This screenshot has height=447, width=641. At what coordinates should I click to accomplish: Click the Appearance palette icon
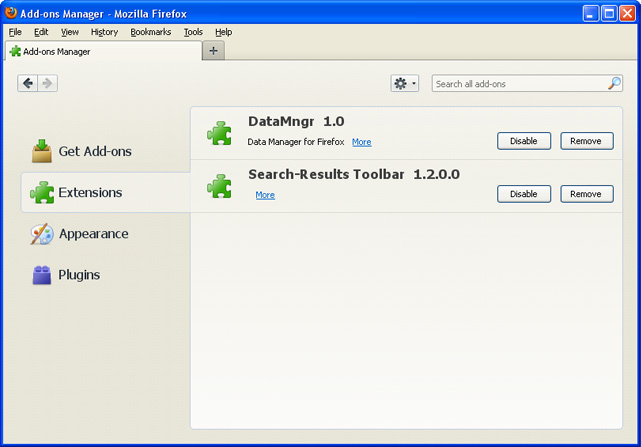click(42, 234)
